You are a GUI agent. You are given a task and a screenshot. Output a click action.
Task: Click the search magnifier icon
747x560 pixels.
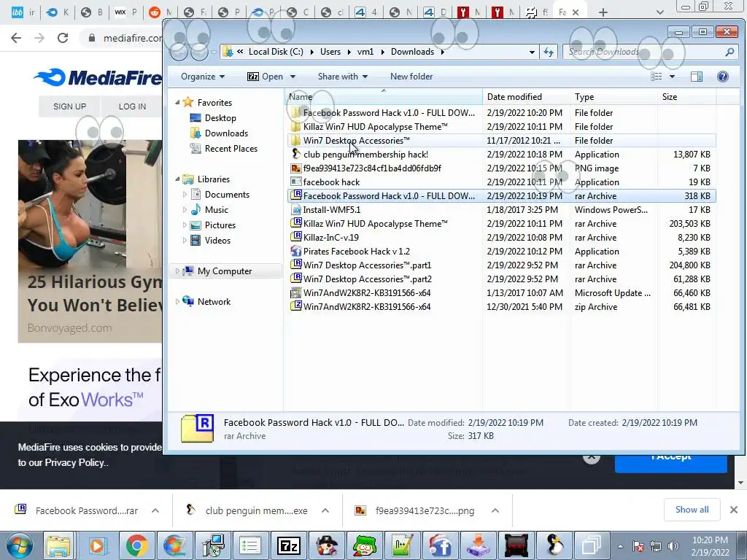point(729,52)
